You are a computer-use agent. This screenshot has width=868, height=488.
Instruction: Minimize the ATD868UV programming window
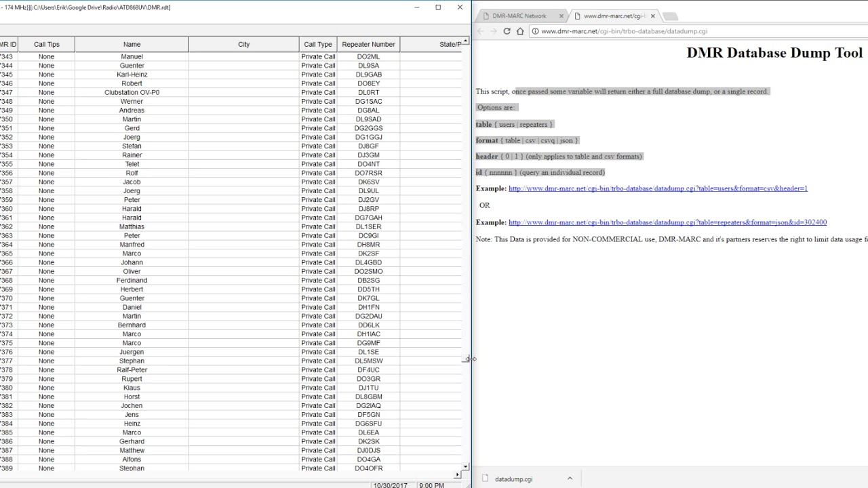pos(416,7)
